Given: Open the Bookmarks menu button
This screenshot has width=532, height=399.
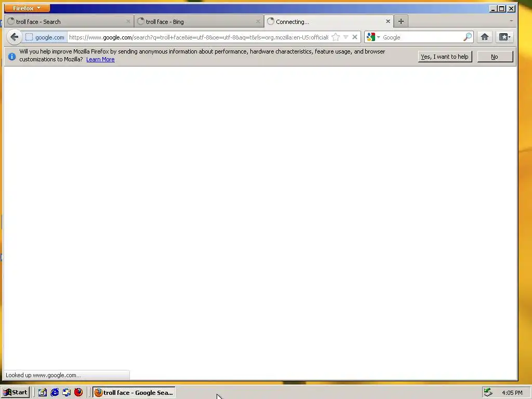Looking at the screenshot, I should point(504,37).
